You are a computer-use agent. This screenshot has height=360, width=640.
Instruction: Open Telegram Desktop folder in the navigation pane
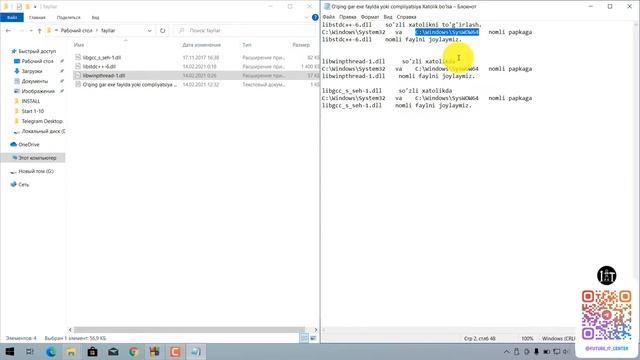(42, 121)
